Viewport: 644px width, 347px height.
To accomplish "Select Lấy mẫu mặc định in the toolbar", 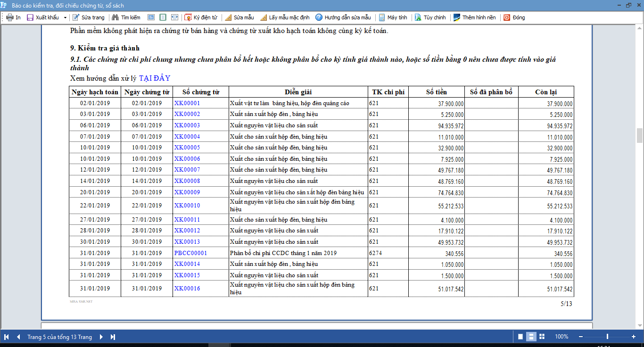I will tap(289, 17).
